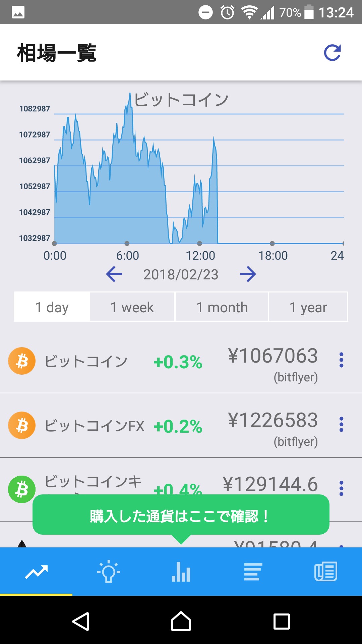This screenshot has height=644, width=362.
Task: Open more options for ビットコイン row
Action: (x=341, y=360)
